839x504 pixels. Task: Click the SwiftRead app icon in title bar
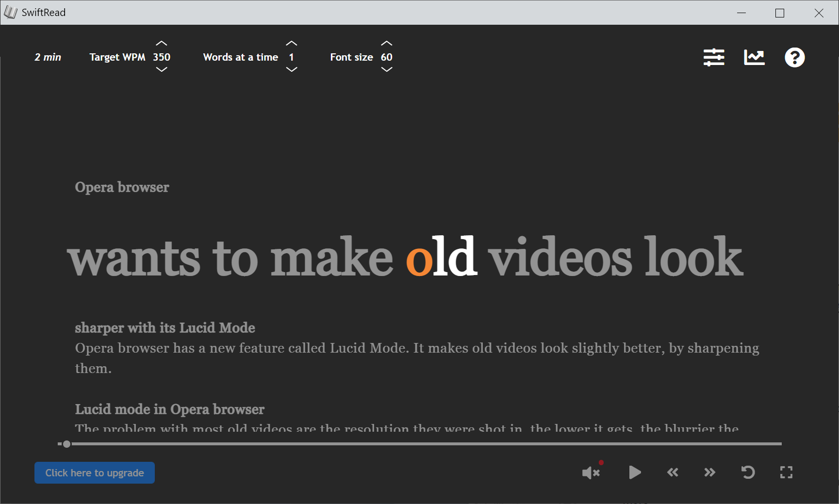[x=11, y=13]
